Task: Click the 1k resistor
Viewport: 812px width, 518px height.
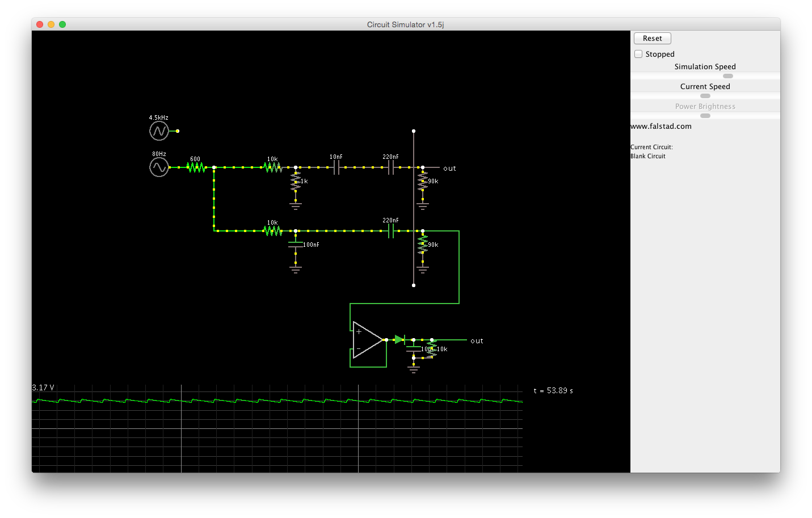Action: (296, 182)
